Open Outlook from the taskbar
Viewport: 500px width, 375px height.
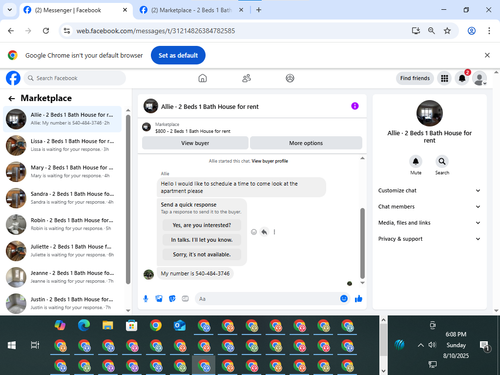pyautogui.click(x=180, y=325)
